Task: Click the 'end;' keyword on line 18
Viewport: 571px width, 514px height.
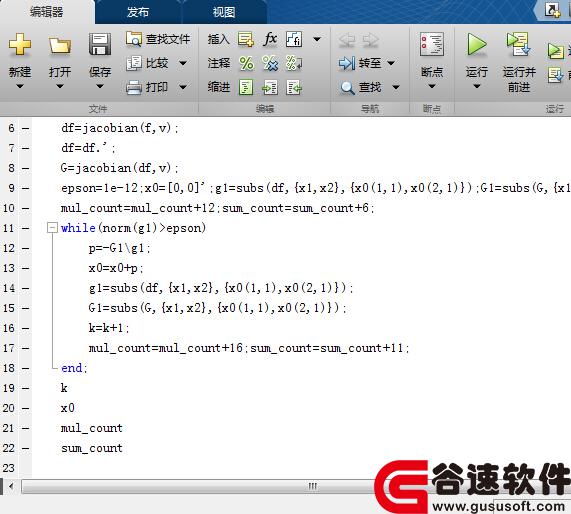Action: pyautogui.click(x=74, y=368)
